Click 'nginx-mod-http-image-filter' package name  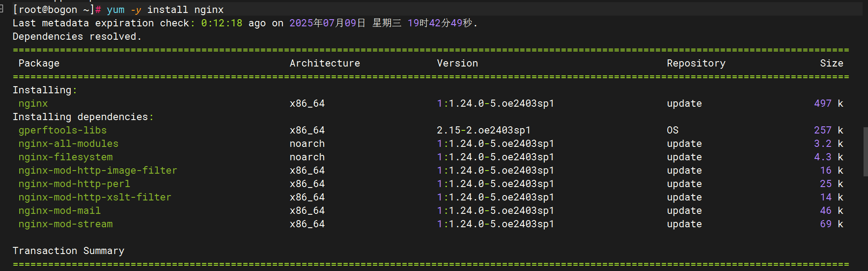[98, 171]
